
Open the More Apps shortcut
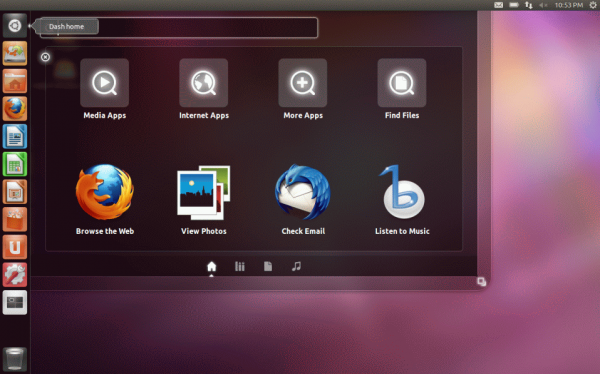(x=303, y=83)
